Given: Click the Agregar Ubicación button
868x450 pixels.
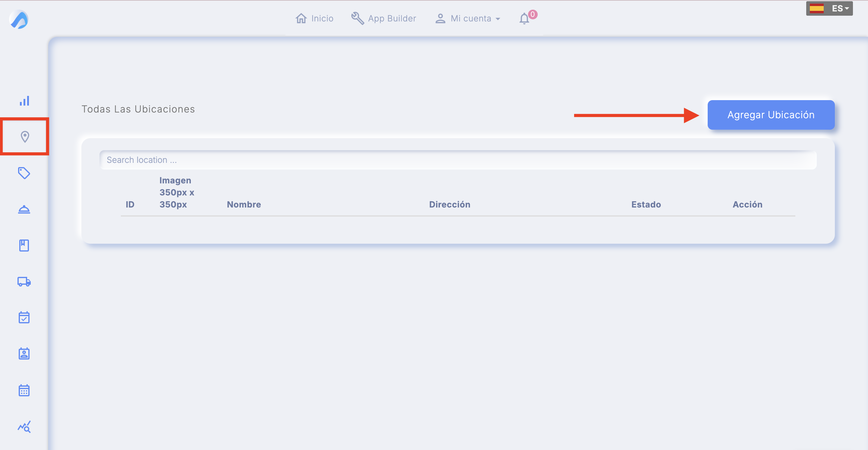Looking at the screenshot, I should point(771,115).
